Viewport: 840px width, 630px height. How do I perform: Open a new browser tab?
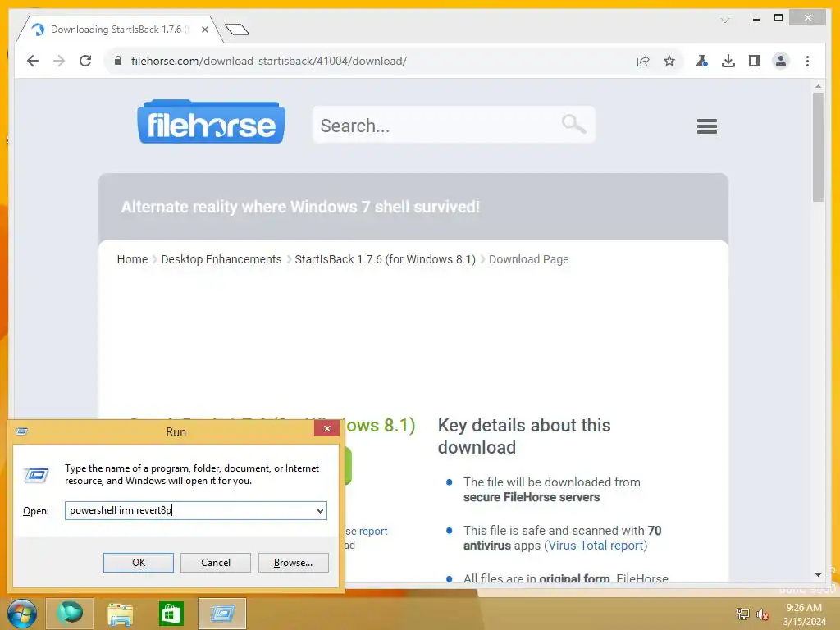pyautogui.click(x=237, y=30)
